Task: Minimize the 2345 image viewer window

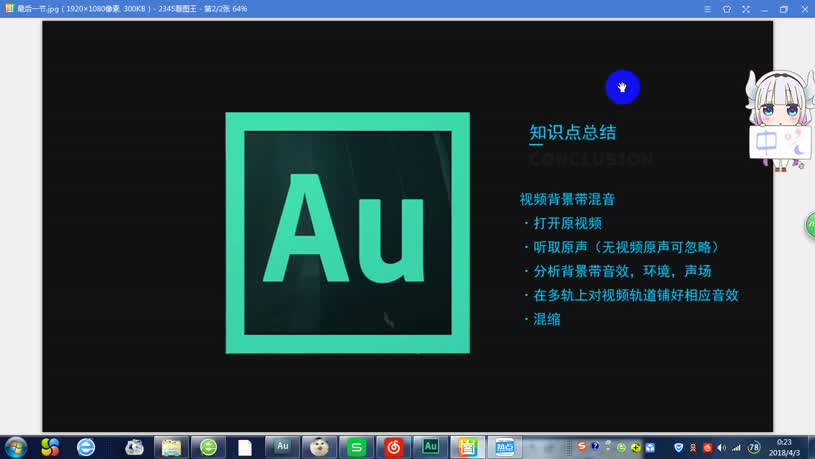Action: click(765, 9)
